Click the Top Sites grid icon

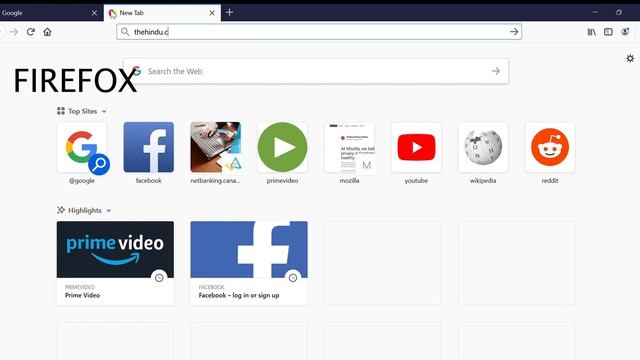(61, 111)
